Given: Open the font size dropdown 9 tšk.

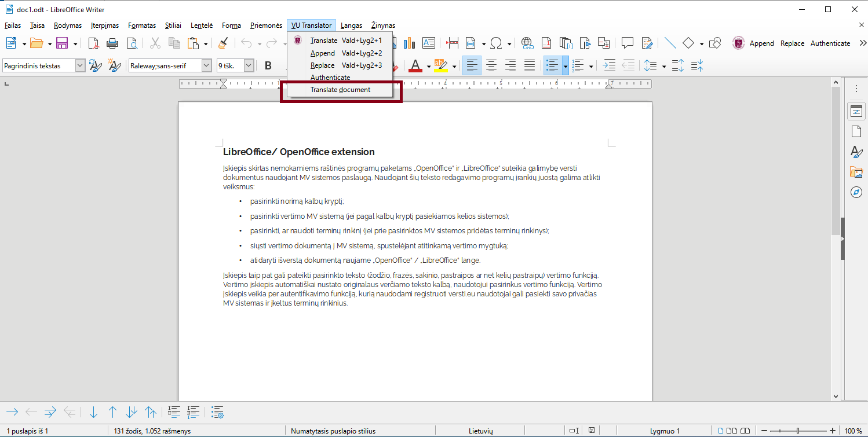Looking at the screenshot, I should [249, 65].
